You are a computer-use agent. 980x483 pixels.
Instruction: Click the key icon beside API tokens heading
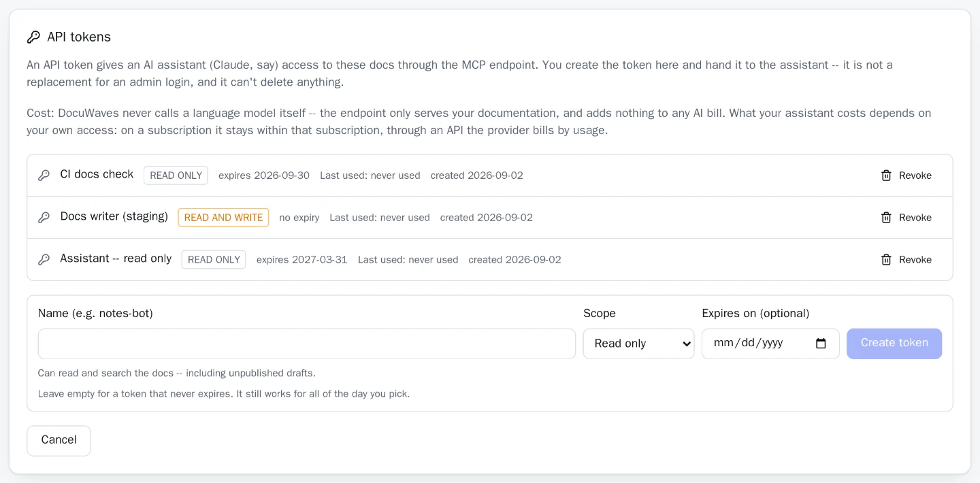pos(33,37)
